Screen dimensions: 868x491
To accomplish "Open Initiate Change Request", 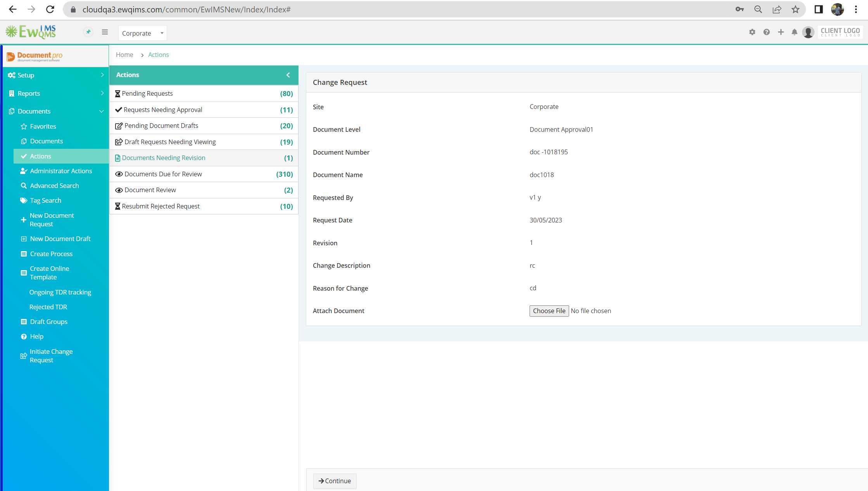I will coord(51,356).
